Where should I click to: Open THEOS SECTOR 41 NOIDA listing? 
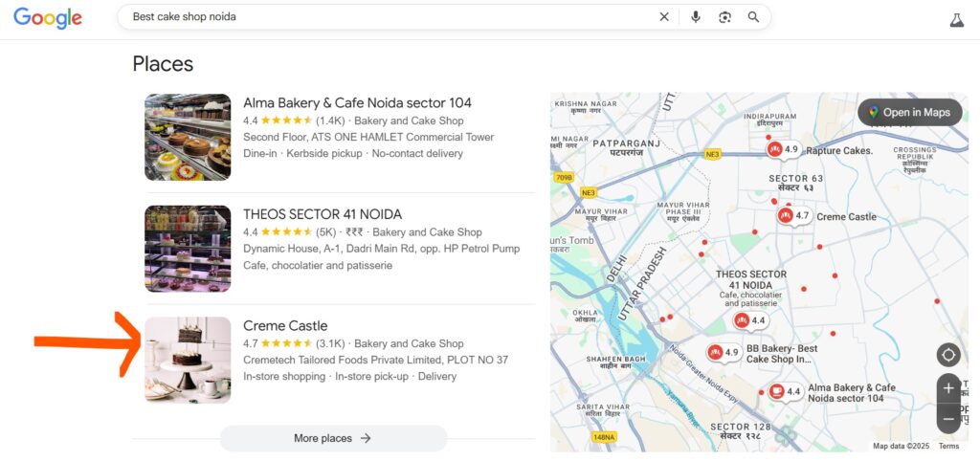[323, 214]
